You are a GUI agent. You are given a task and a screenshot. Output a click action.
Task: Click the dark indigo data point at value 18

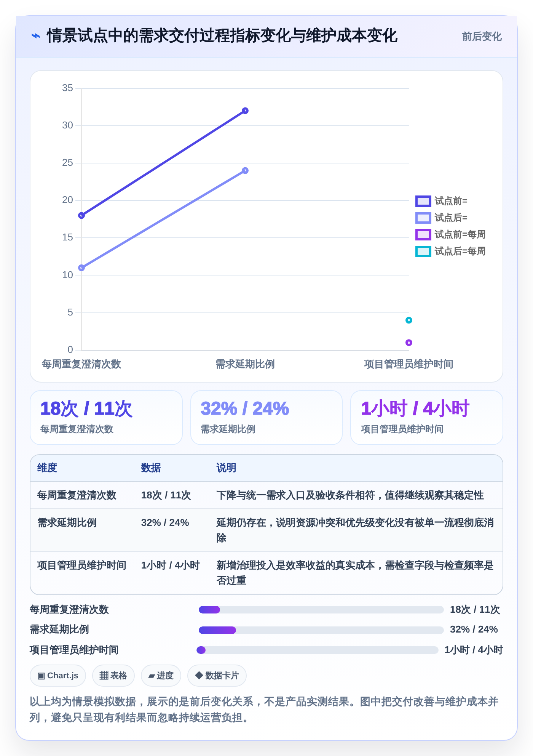click(x=81, y=216)
